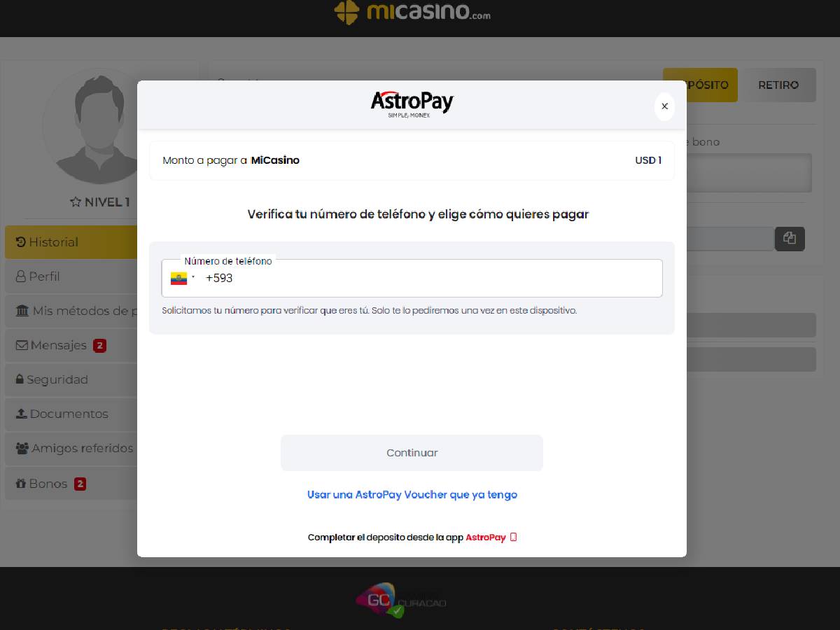Use an existing AstroPay Voucher link

click(x=412, y=495)
